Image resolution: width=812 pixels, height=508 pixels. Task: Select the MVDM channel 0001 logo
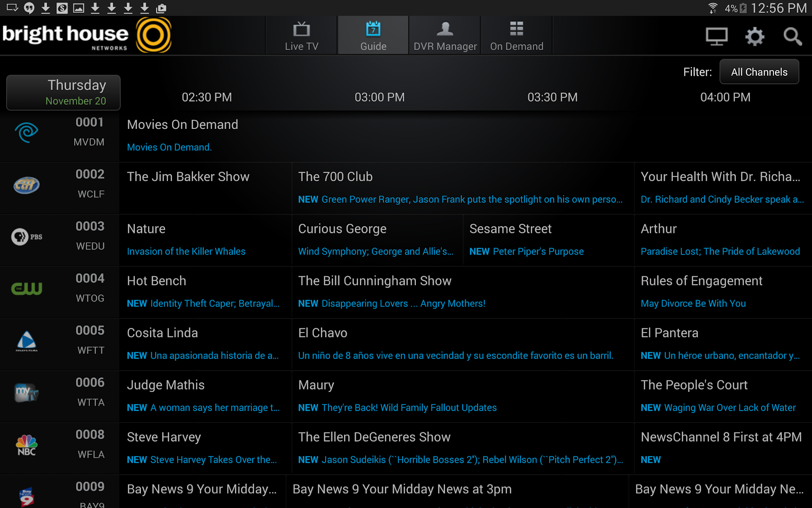pos(26,132)
